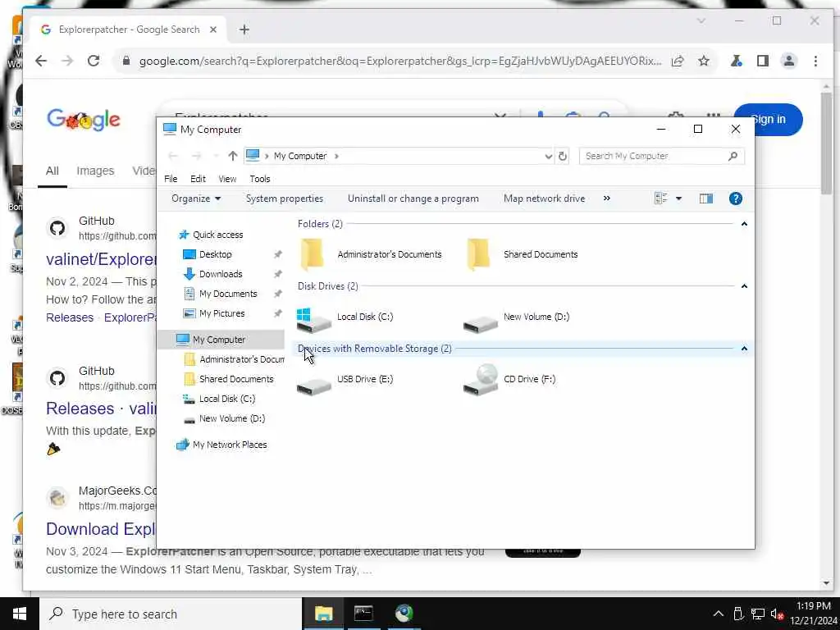Click the Up one level arrow

coord(232,156)
